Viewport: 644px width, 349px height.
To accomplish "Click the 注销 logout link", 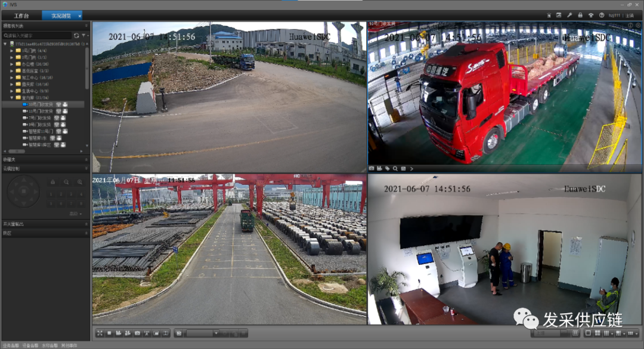I will (630, 16).
